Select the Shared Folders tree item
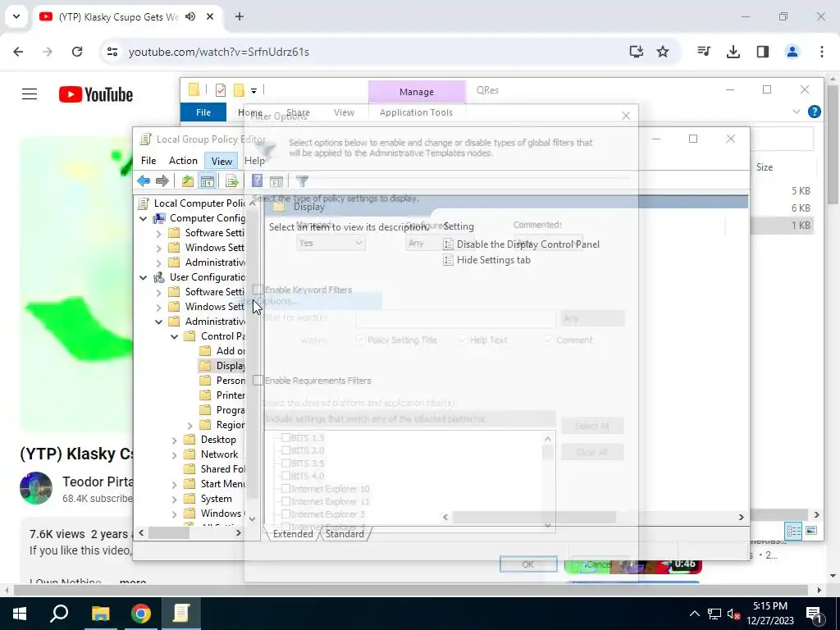Screen dimensions: 840x630 215,469
